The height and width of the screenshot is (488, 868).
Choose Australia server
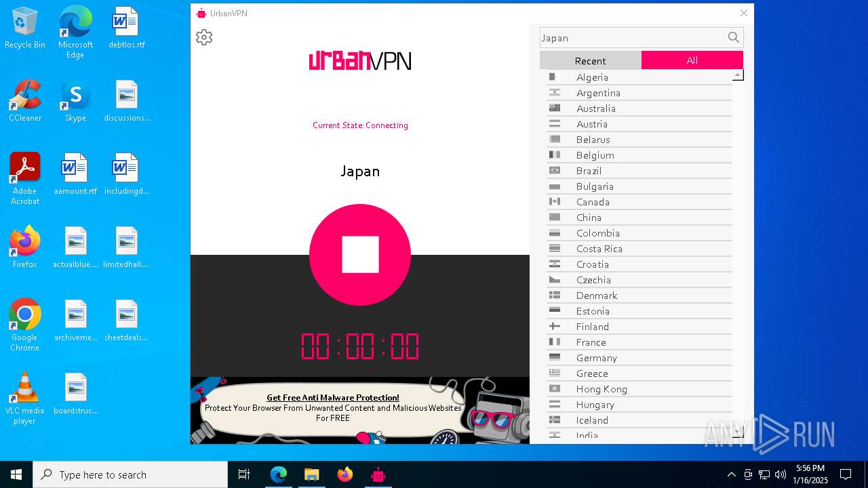[639, 108]
